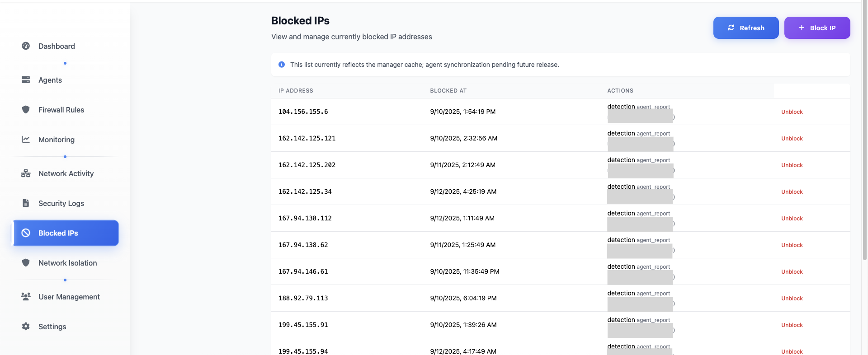Open Monitoring via the chart icon
Screen dimensions: 868x355
click(26, 140)
